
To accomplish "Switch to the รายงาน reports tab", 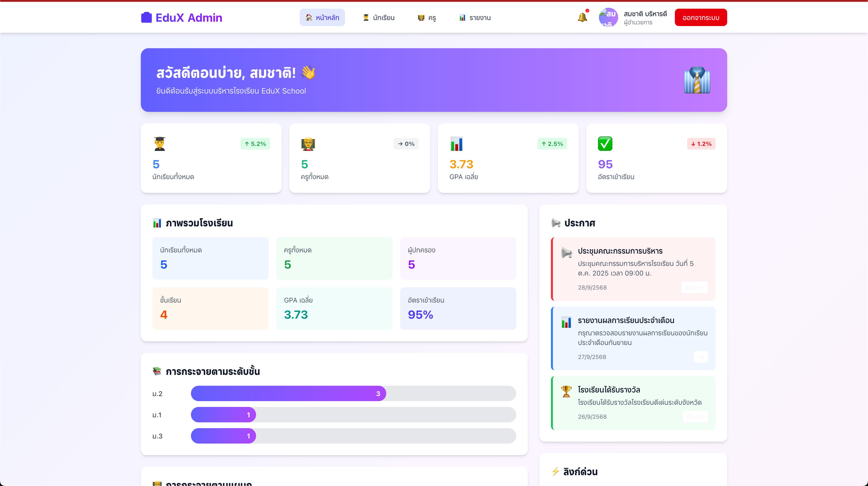I will 475,18.
